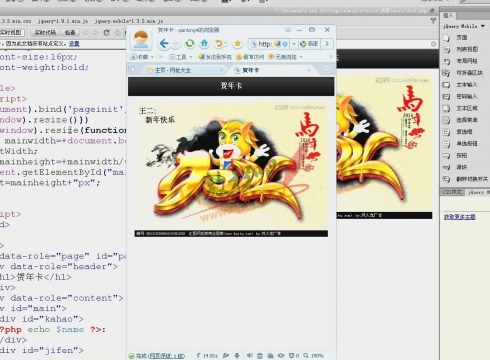Click 检查 button in Dreamweaver toolbar
The height and width of the screenshot is (360, 490).
pyautogui.click(x=70, y=32)
